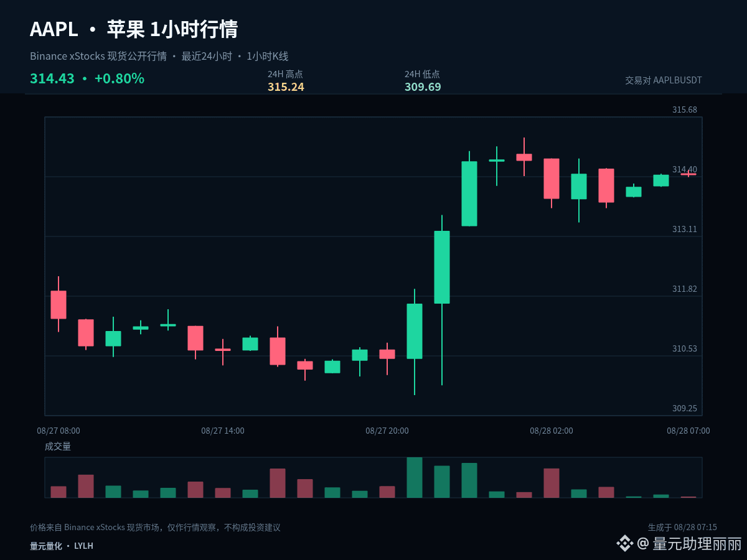Click the tallest green candlestick body of the rally
This screenshot has width=747, height=560.
(x=442, y=267)
